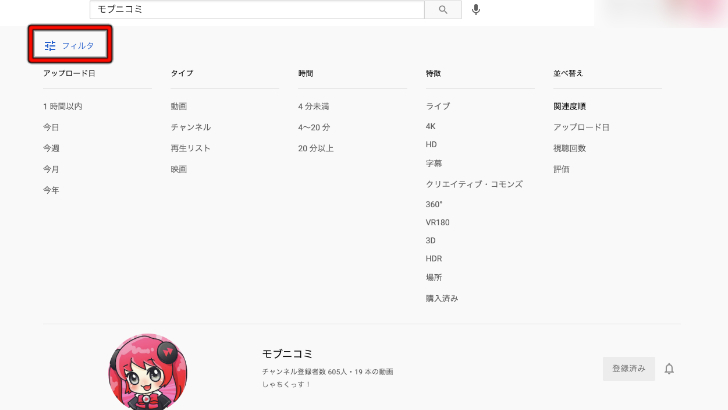Select the 場所 feature filter
Viewport: 728px width, 410px height.
[434, 277]
